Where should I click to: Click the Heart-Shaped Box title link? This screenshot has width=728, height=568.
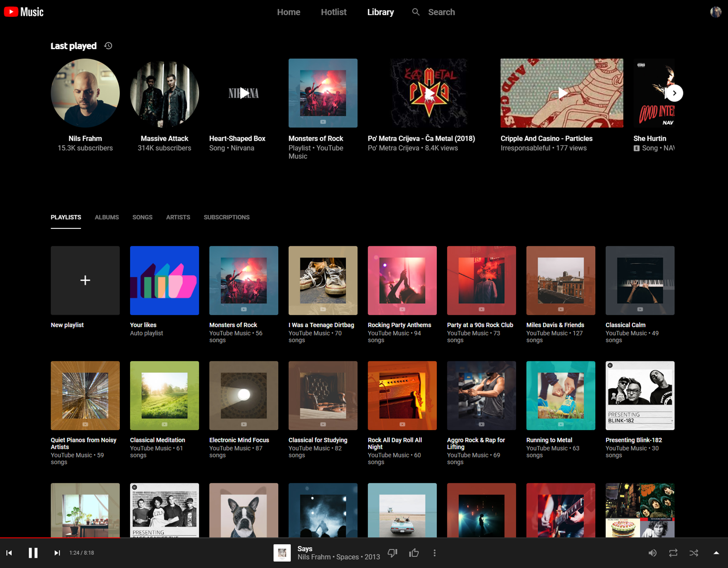click(x=237, y=138)
